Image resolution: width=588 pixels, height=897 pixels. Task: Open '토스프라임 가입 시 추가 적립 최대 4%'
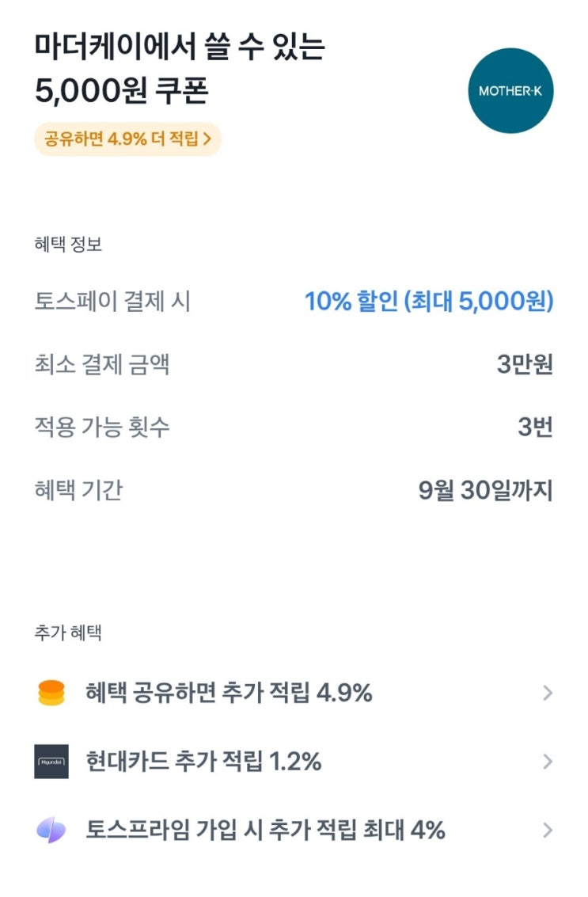(265, 830)
